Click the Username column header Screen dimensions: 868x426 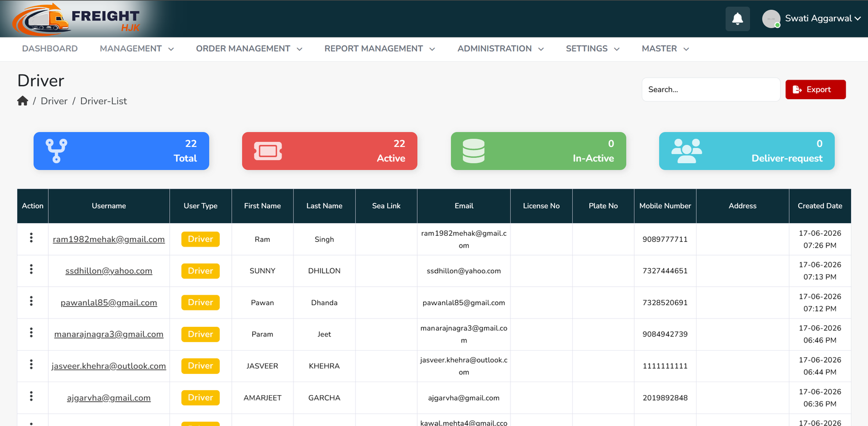tap(109, 206)
